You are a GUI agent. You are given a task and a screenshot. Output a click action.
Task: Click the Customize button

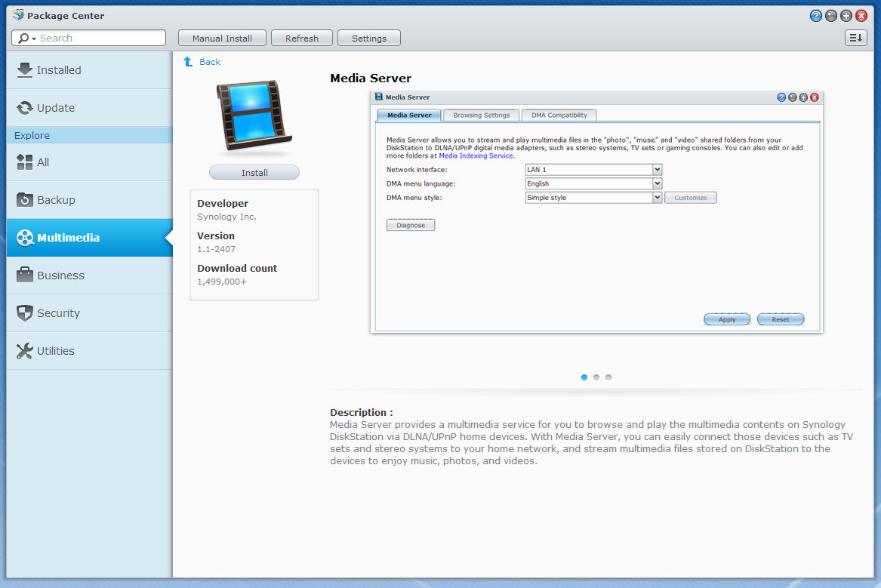pos(691,198)
